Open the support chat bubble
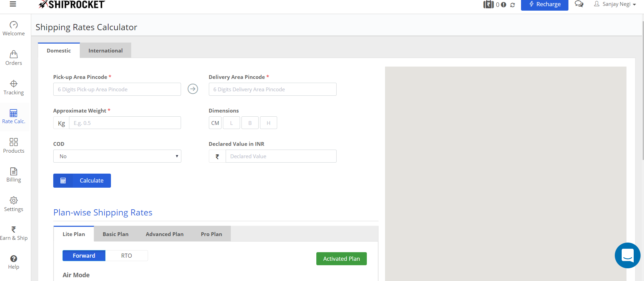Viewport: 644px width, 281px height. pyautogui.click(x=627, y=255)
